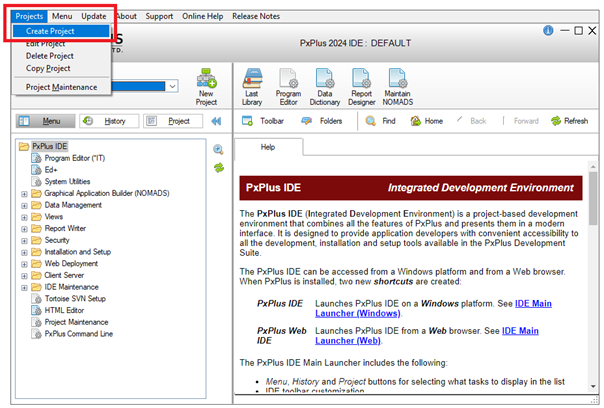Click the magnifier search icon beside the tree
Viewport: 604px width, 408px height.
tap(218, 149)
